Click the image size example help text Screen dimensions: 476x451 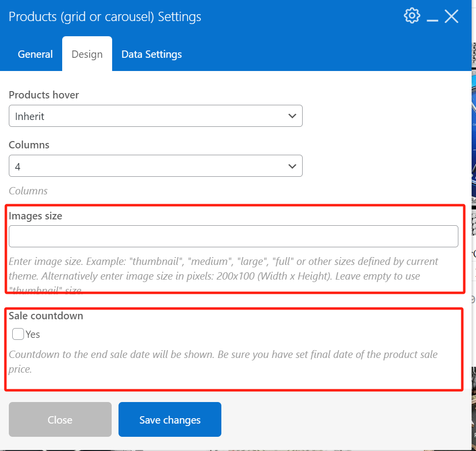(223, 269)
